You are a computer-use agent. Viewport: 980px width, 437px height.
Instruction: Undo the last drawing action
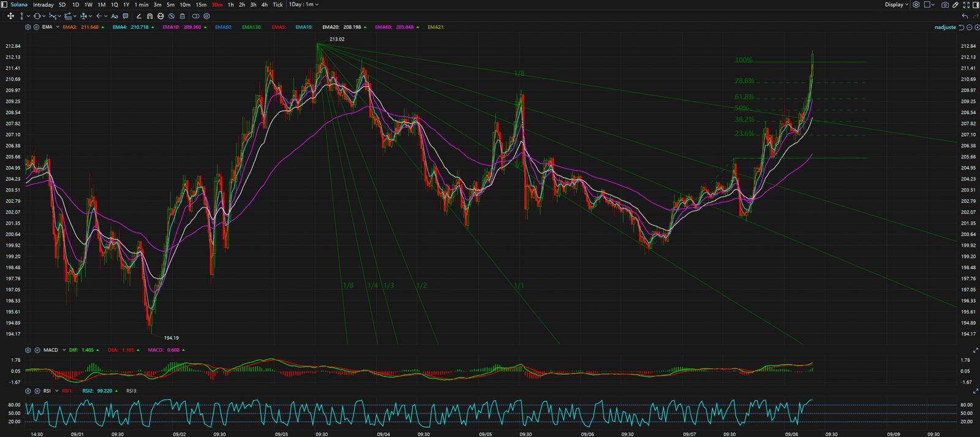point(965,16)
